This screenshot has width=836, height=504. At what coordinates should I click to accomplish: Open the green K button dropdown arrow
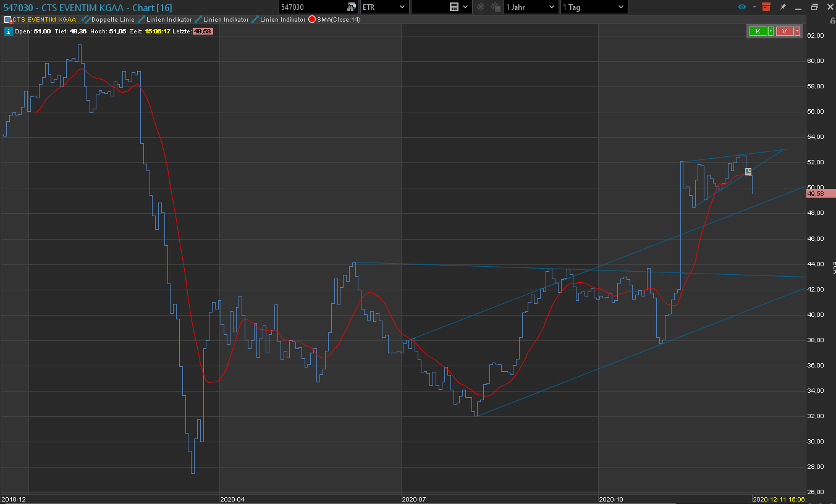pos(771,31)
